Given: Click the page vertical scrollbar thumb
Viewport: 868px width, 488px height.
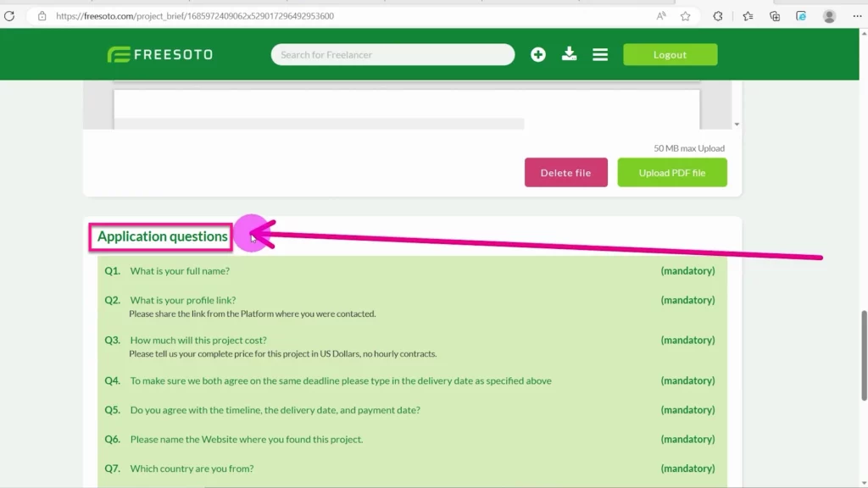Looking at the screenshot, I should [864, 355].
